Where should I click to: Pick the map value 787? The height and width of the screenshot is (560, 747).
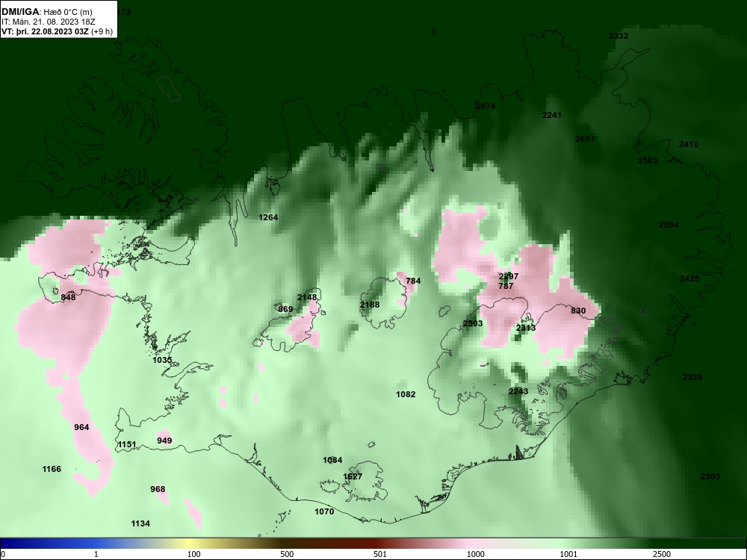coord(506,286)
